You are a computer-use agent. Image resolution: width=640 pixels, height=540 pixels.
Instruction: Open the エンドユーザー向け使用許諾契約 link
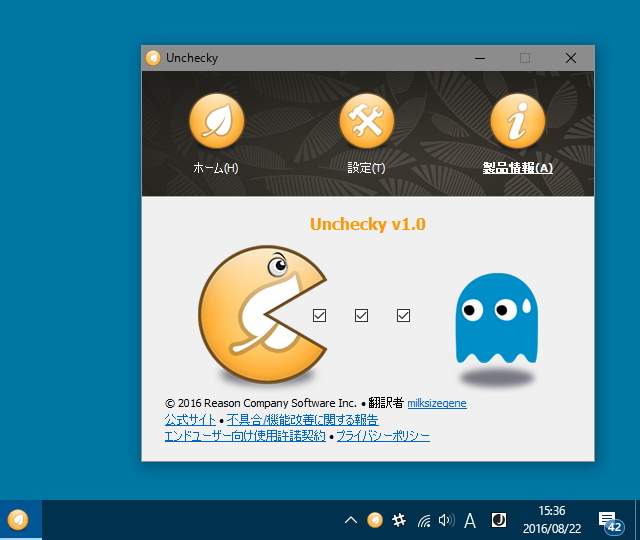click(x=245, y=436)
